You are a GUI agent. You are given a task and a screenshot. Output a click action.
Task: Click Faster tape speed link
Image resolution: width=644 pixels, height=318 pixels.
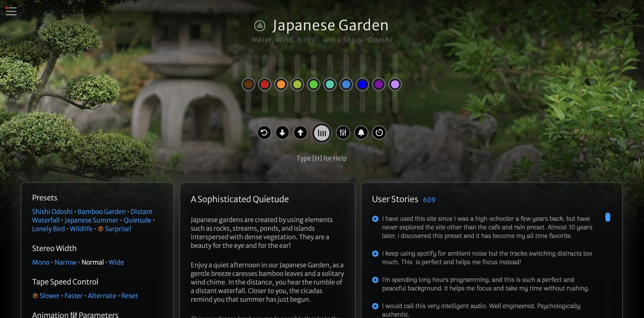[74, 296]
